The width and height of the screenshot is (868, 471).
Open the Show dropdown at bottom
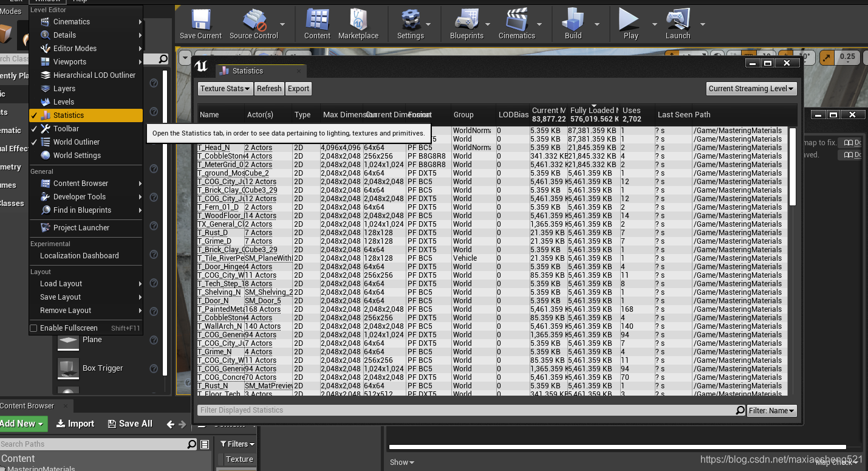click(x=402, y=462)
